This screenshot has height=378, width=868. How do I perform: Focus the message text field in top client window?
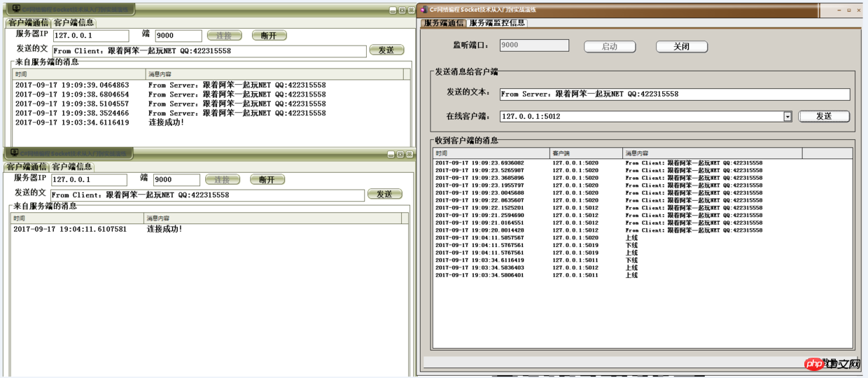coord(209,51)
